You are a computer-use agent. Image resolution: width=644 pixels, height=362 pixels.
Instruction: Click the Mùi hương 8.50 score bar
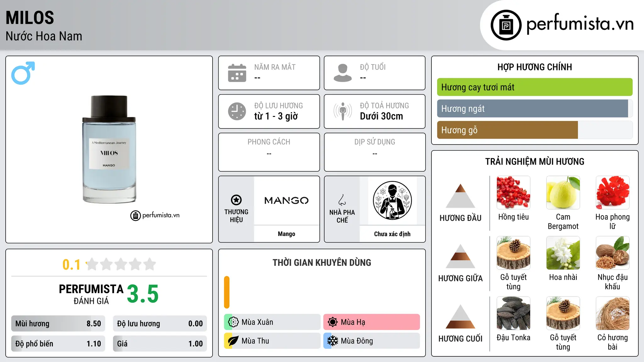(58, 324)
